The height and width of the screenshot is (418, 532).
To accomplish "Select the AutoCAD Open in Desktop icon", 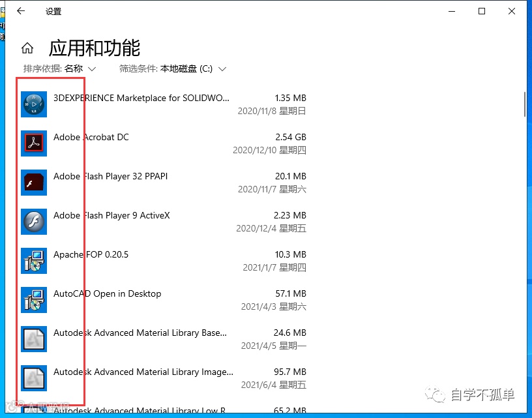I will (x=34, y=300).
